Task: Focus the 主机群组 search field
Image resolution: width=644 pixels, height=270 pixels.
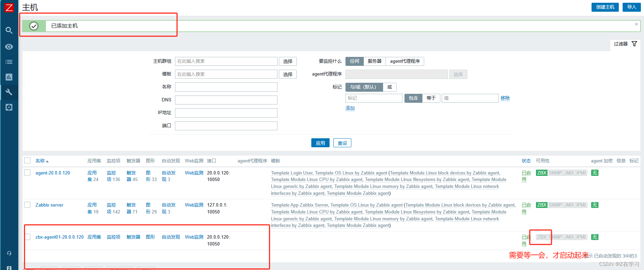Action: 226,61
